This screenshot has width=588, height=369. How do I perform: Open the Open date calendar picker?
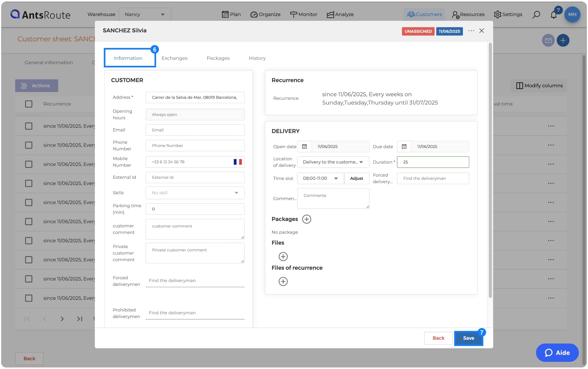pos(304,146)
